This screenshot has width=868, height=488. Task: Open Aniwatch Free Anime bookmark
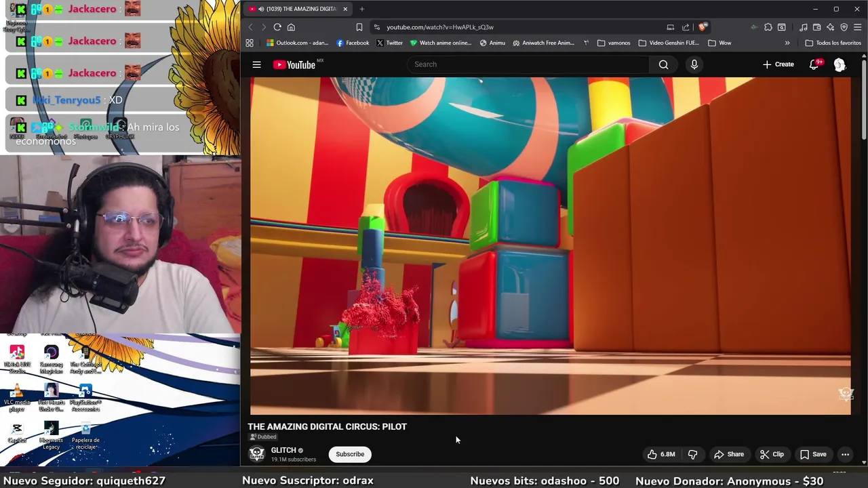pyautogui.click(x=543, y=43)
